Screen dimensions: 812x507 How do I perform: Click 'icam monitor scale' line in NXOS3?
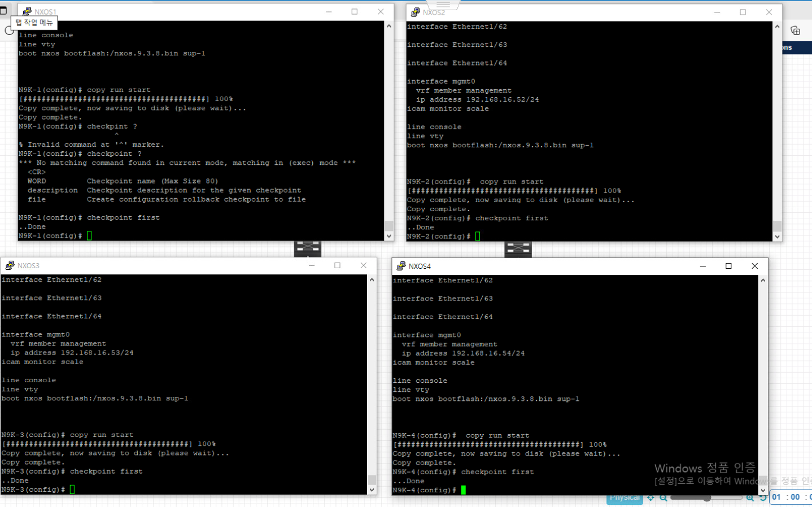point(42,362)
